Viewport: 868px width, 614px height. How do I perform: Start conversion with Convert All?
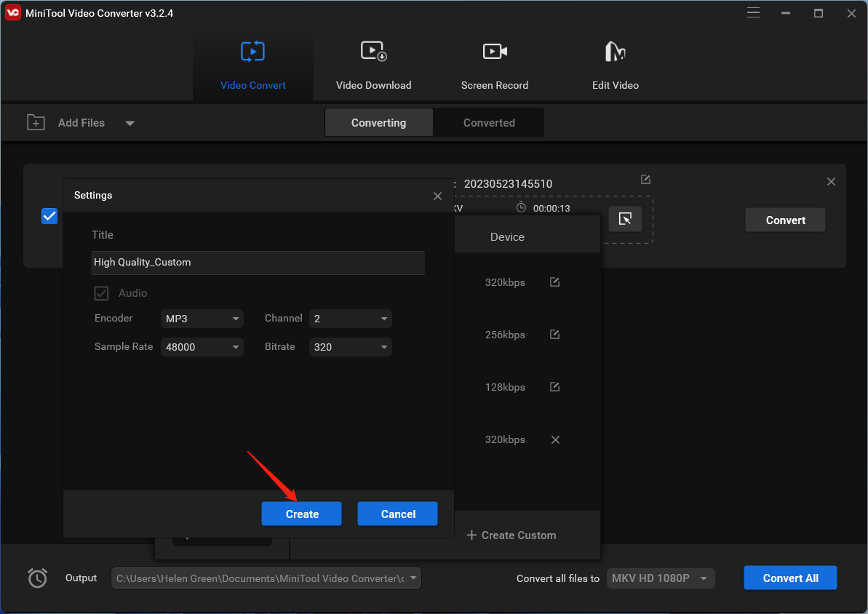[790, 578]
